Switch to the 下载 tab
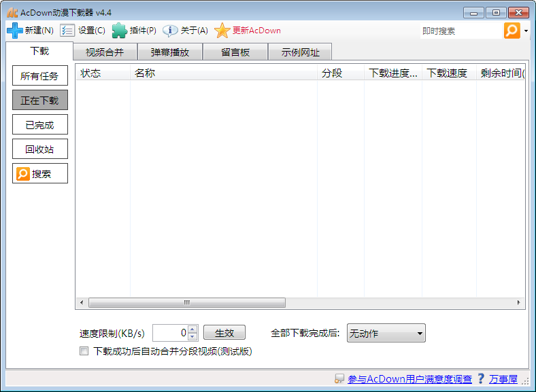 point(39,51)
